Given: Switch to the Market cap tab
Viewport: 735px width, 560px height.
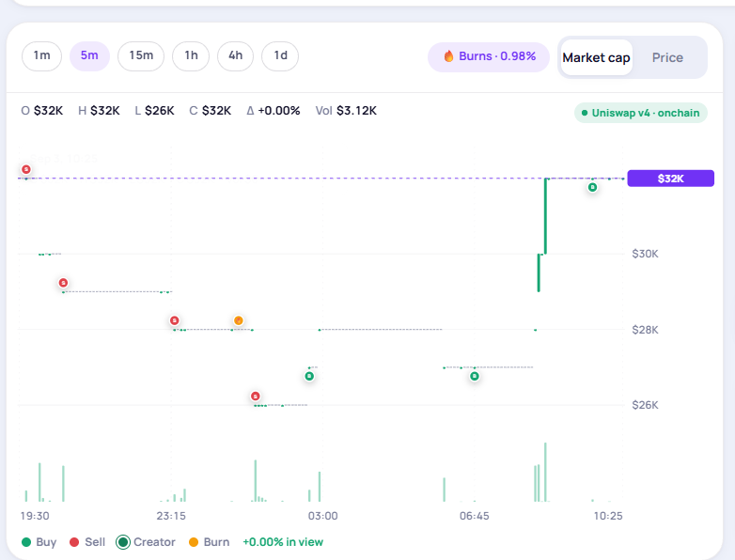Looking at the screenshot, I should (x=596, y=57).
